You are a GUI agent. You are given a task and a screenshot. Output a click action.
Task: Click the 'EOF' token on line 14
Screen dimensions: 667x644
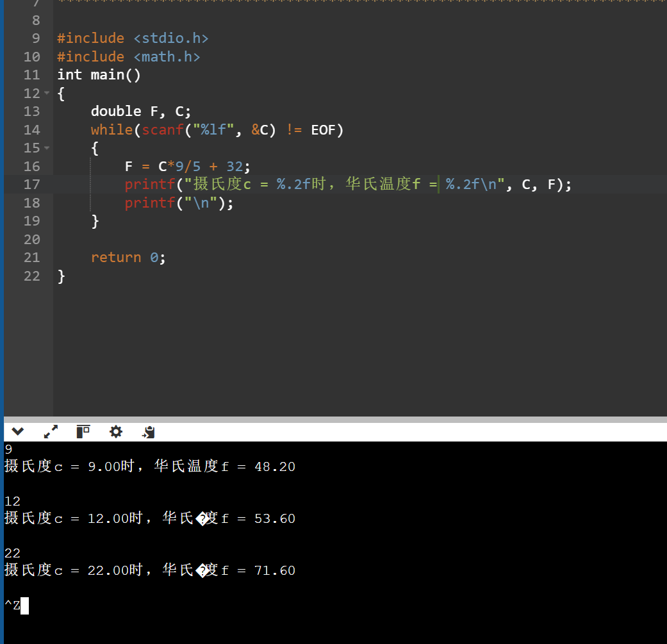coord(324,129)
